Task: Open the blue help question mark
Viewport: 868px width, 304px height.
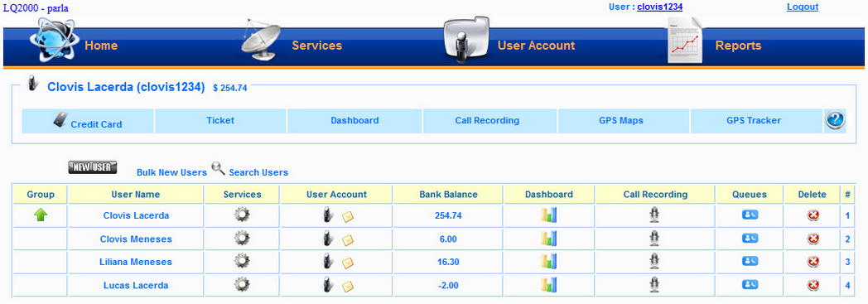Action: point(835,119)
